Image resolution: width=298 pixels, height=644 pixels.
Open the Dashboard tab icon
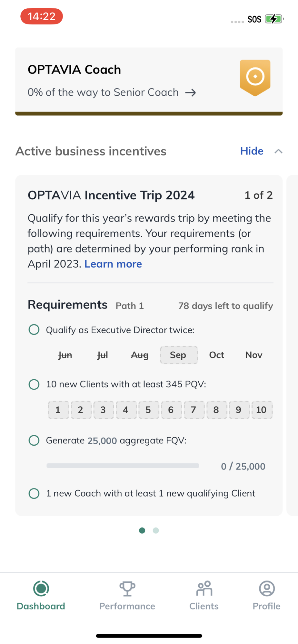[x=41, y=589]
